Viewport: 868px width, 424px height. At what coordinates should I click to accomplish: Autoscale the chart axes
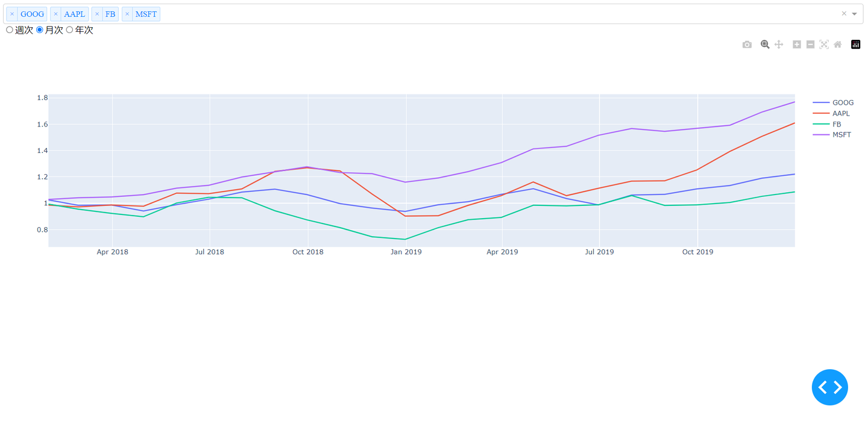(824, 45)
